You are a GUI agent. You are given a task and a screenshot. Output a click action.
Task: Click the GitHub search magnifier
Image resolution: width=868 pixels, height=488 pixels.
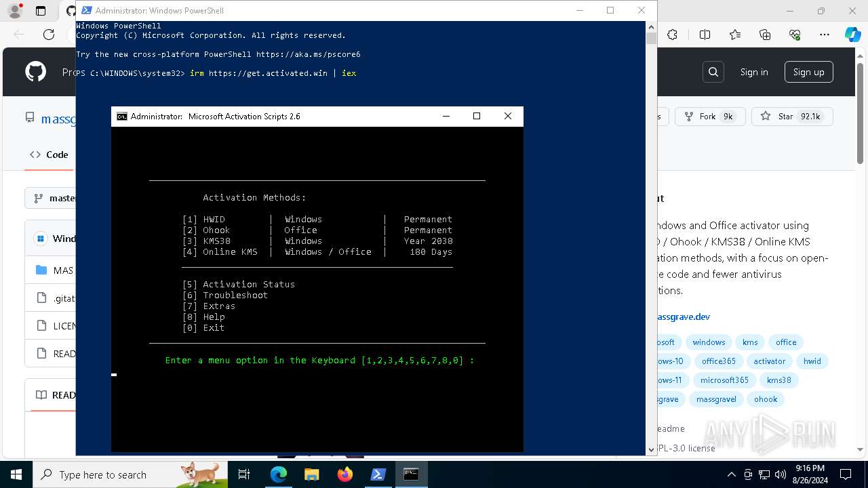713,72
